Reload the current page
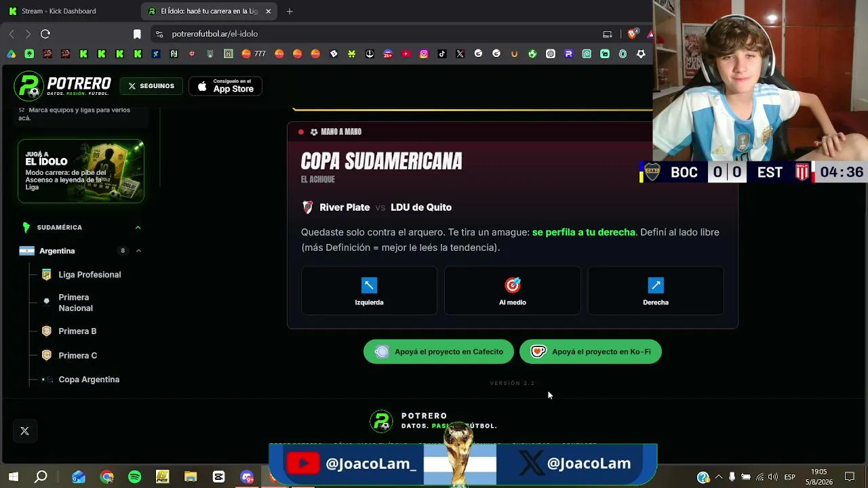 [x=45, y=34]
